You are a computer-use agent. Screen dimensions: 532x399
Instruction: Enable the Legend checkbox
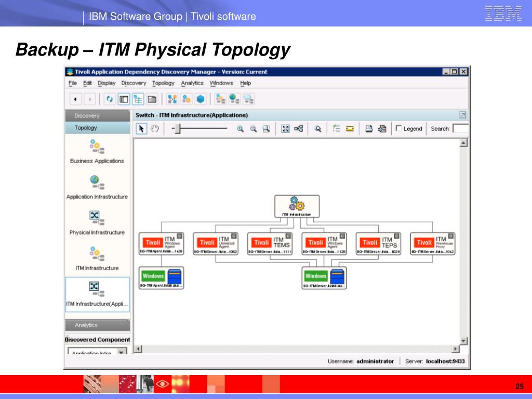pyautogui.click(x=398, y=128)
